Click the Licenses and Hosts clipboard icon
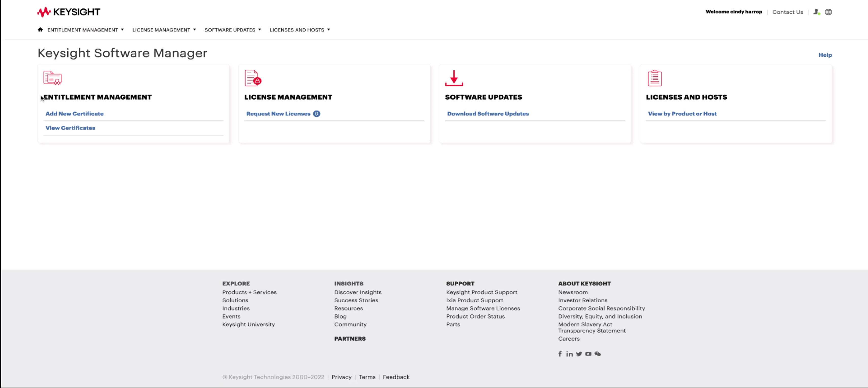This screenshot has height=388, width=868. (x=654, y=78)
